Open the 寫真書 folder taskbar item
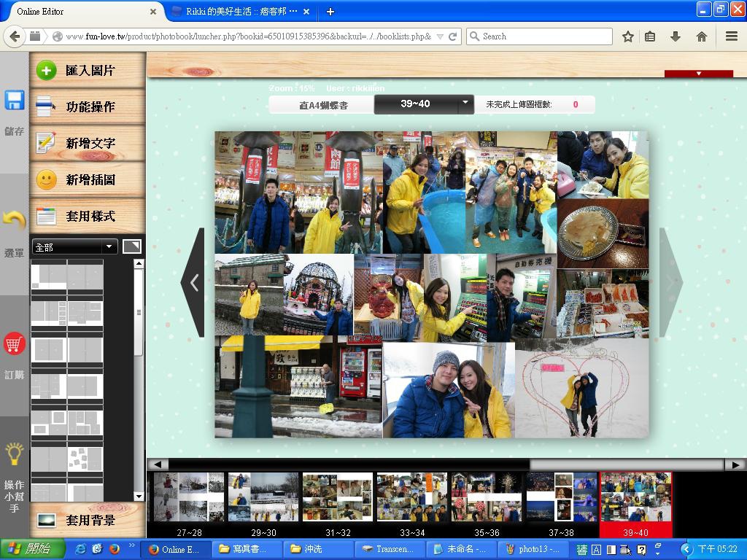 click(247, 549)
